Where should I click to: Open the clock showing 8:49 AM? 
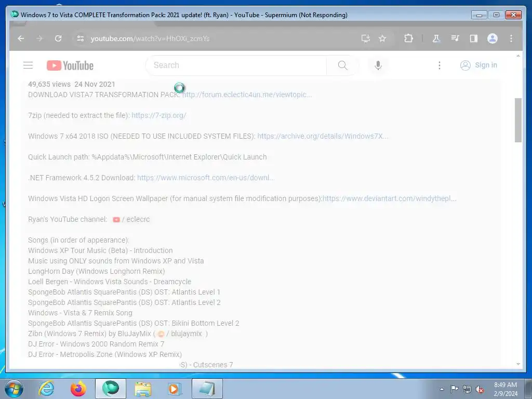pos(506,389)
